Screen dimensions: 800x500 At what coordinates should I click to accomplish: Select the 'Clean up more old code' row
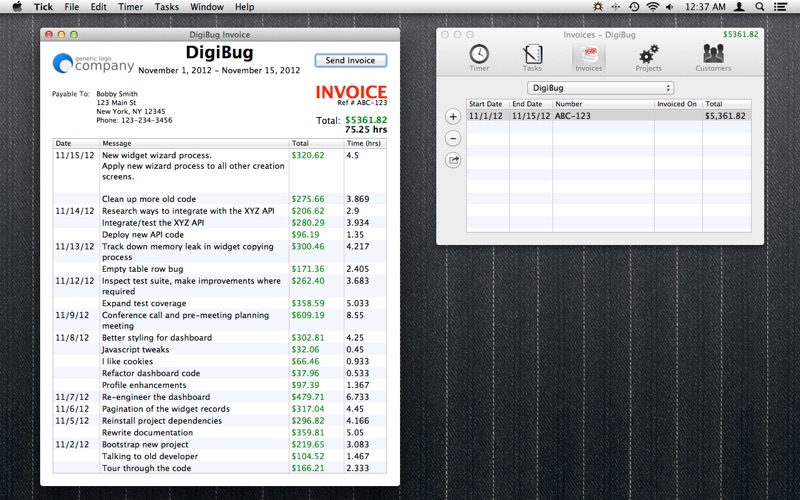pyautogui.click(x=219, y=199)
